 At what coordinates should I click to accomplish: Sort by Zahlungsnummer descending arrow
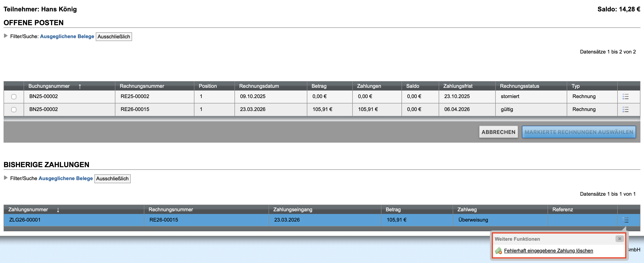point(58,210)
